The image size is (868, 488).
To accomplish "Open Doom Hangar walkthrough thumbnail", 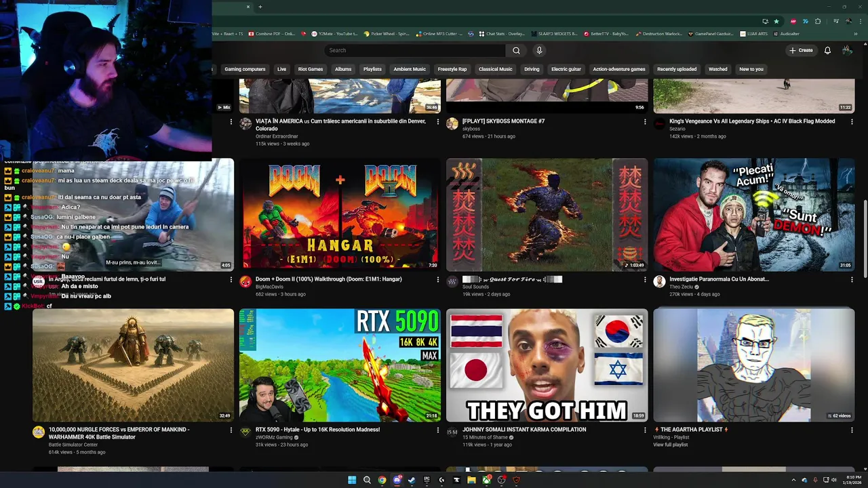I will pos(340,214).
